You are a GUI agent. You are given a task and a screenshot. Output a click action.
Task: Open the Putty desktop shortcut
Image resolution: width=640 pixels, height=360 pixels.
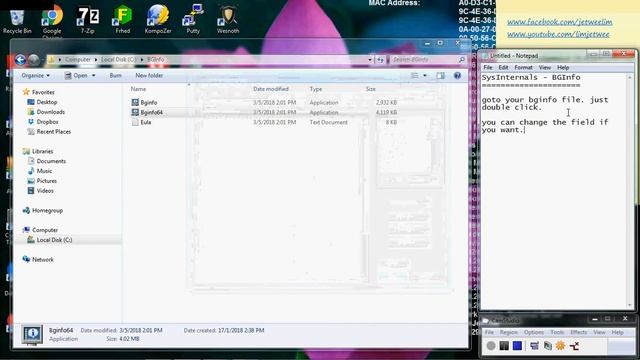(x=193, y=20)
